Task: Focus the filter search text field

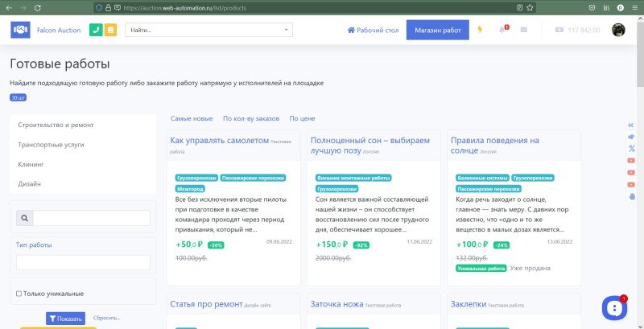Action: (x=92, y=218)
